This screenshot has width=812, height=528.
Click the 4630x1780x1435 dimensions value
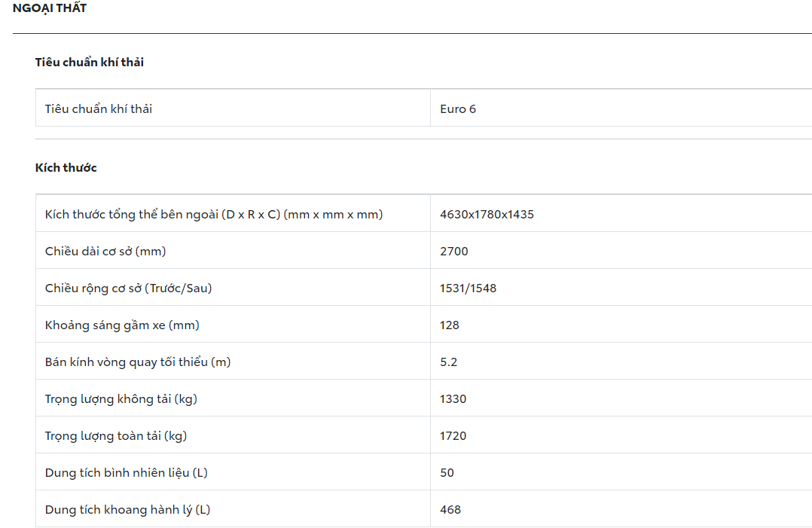487,215
